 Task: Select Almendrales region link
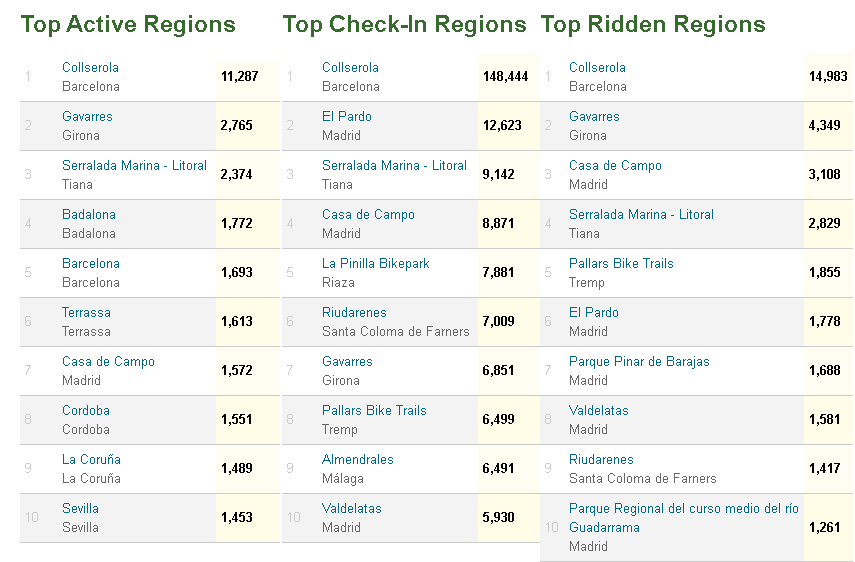[x=357, y=460]
